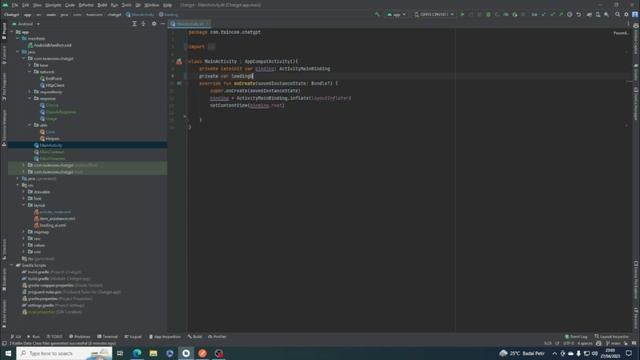Collapse the network package
This screenshot has height=360, width=640.
point(30,72)
